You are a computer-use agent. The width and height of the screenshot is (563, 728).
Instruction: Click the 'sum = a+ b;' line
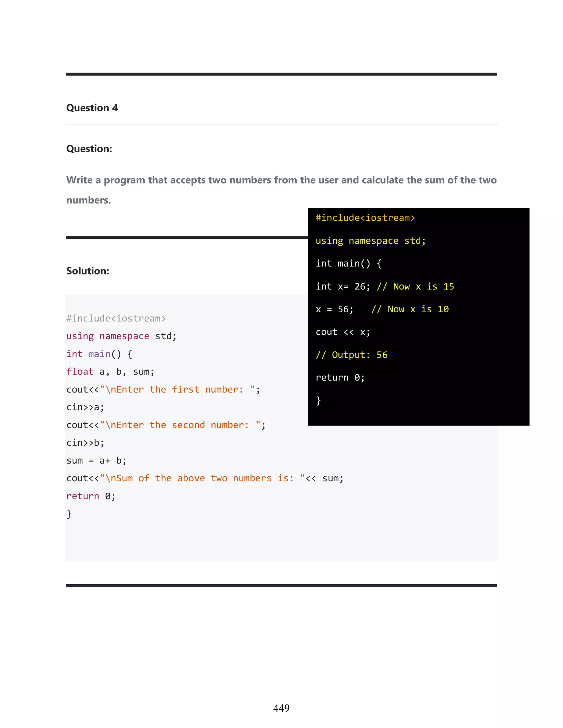pos(96,461)
